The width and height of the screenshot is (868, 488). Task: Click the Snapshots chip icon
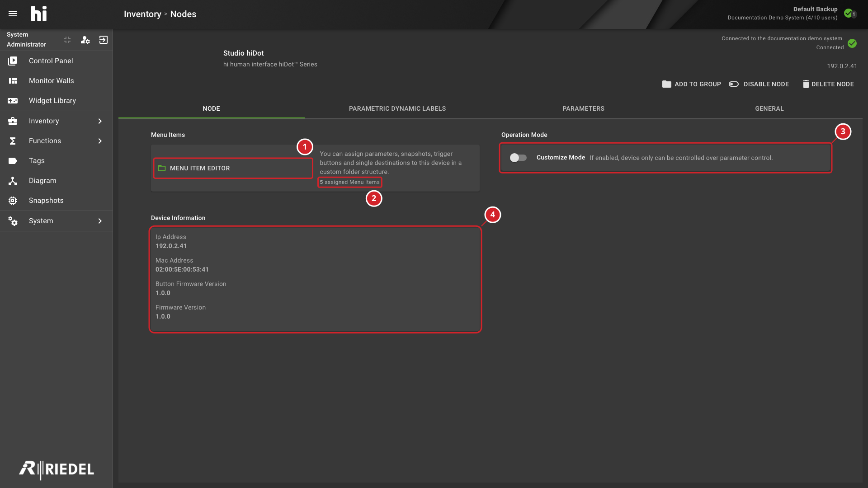pyautogui.click(x=13, y=201)
